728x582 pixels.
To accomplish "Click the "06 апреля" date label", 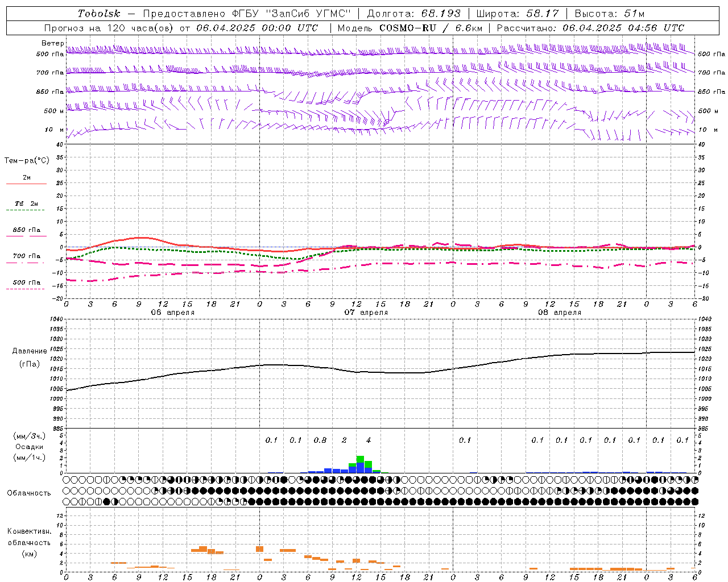I will pyautogui.click(x=173, y=313).
